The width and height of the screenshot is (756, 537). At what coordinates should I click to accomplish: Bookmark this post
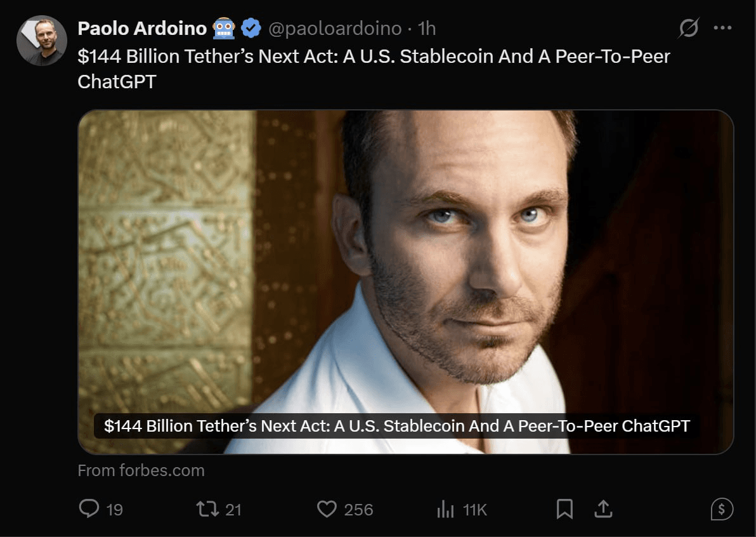coord(564,508)
